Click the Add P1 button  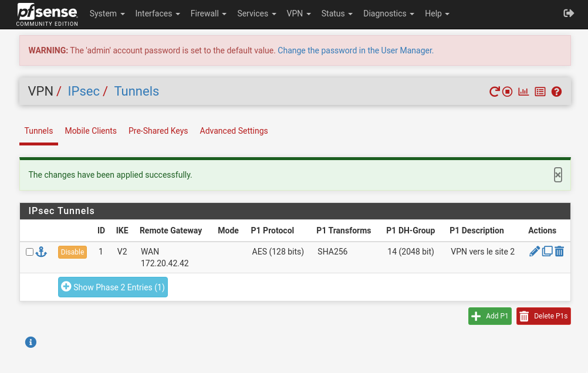(x=490, y=316)
